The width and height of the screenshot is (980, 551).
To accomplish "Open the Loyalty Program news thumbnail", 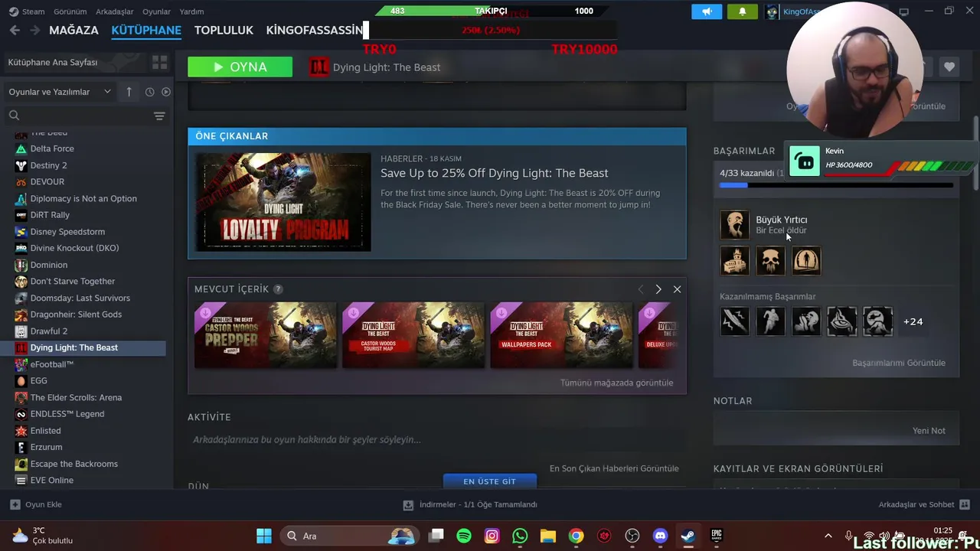I will tap(283, 202).
